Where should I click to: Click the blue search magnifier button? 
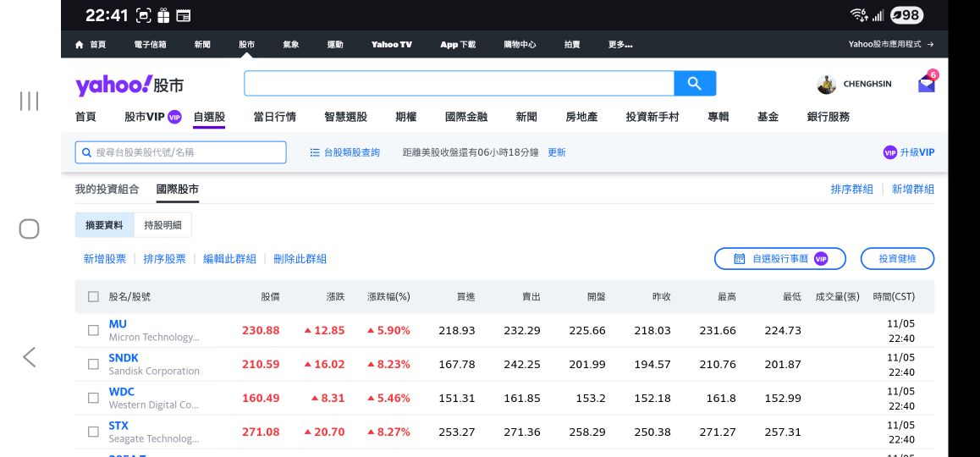click(x=694, y=83)
